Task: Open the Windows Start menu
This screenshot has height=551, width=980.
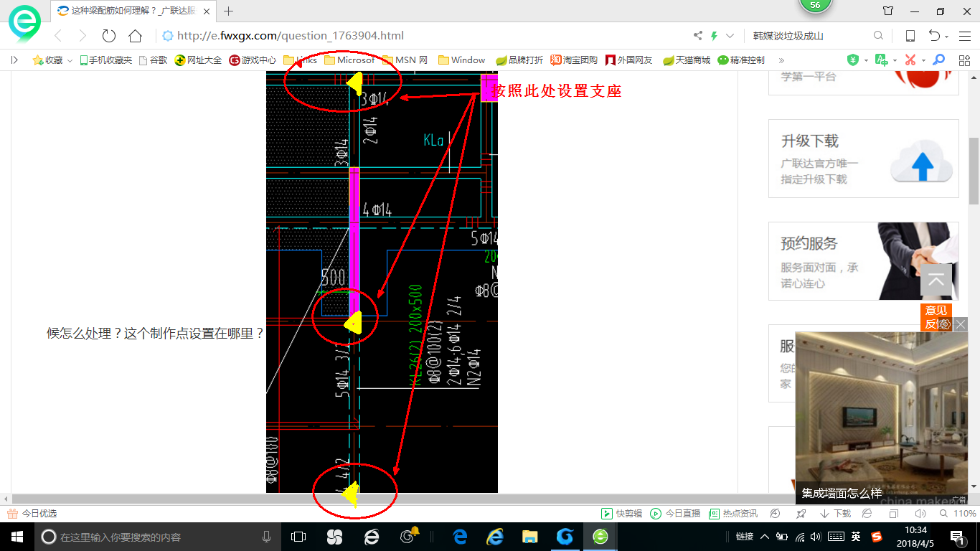Action: click(17, 537)
